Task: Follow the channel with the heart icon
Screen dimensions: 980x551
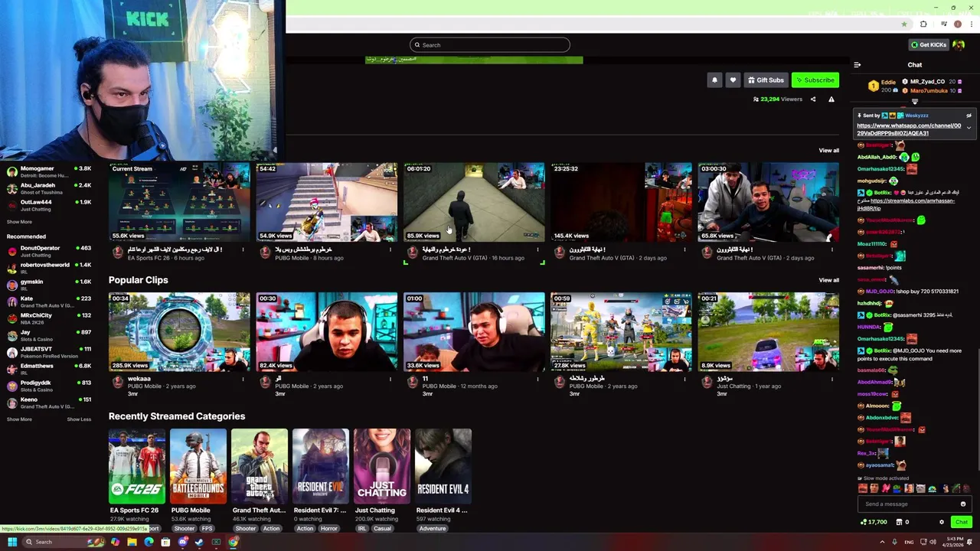Action: click(x=733, y=80)
